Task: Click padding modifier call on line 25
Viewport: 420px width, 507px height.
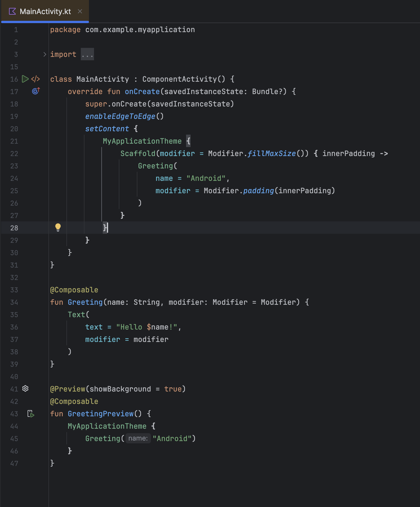Action: pos(258,191)
